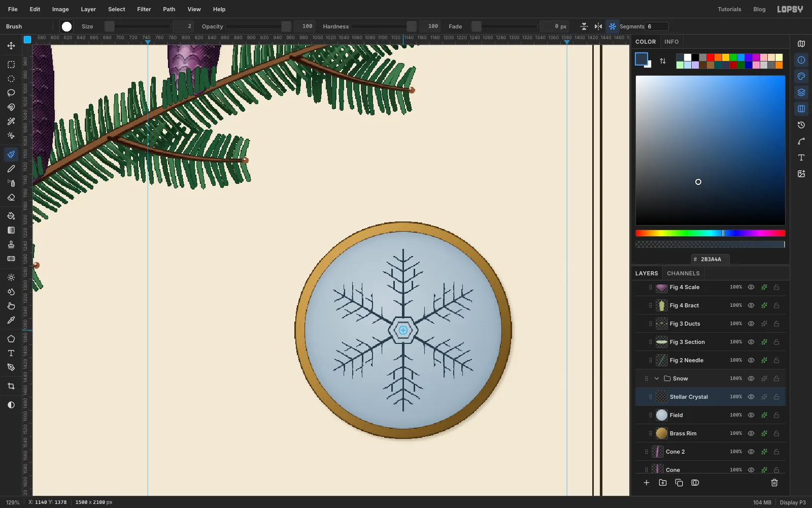Open the Blog link

coord(759,9)
